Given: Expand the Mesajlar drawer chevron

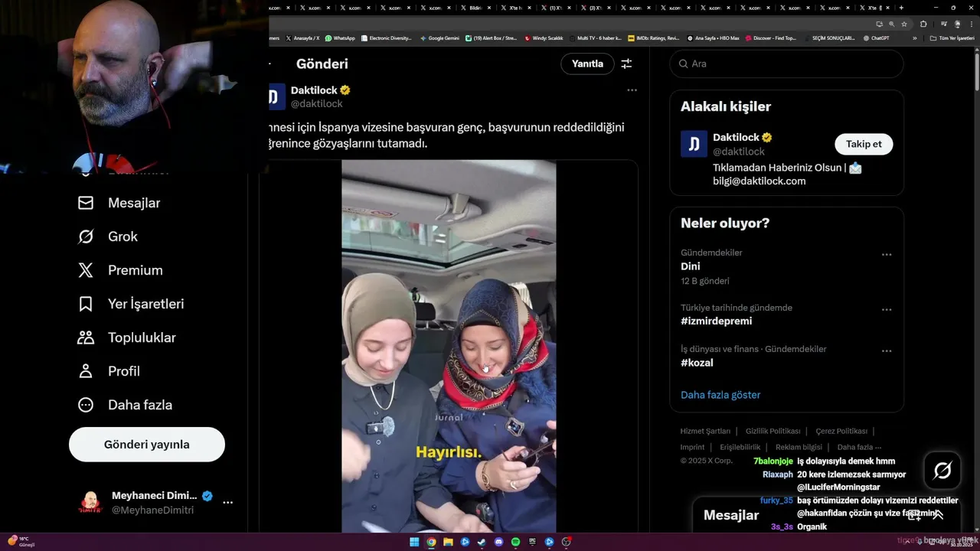Looking at the screenshot, I should tap(939, 515).
